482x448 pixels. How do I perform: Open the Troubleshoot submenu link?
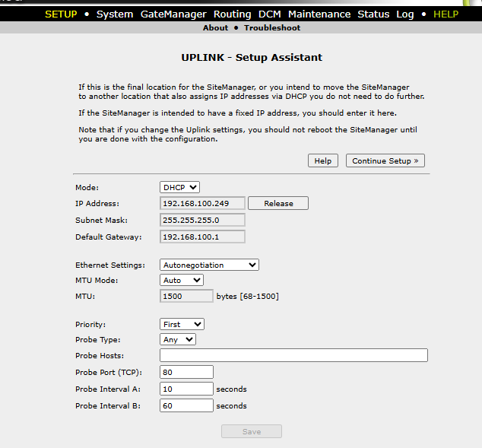point(272,27)
